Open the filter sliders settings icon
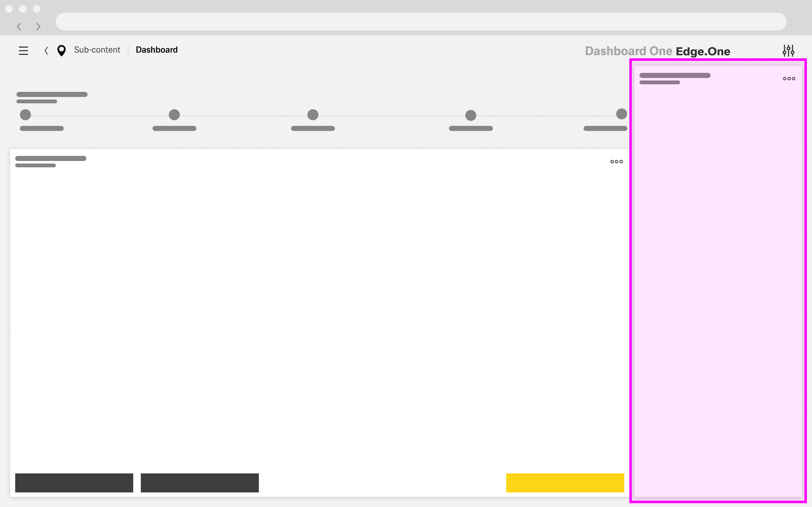812x507 pixels. click(788, 51)
